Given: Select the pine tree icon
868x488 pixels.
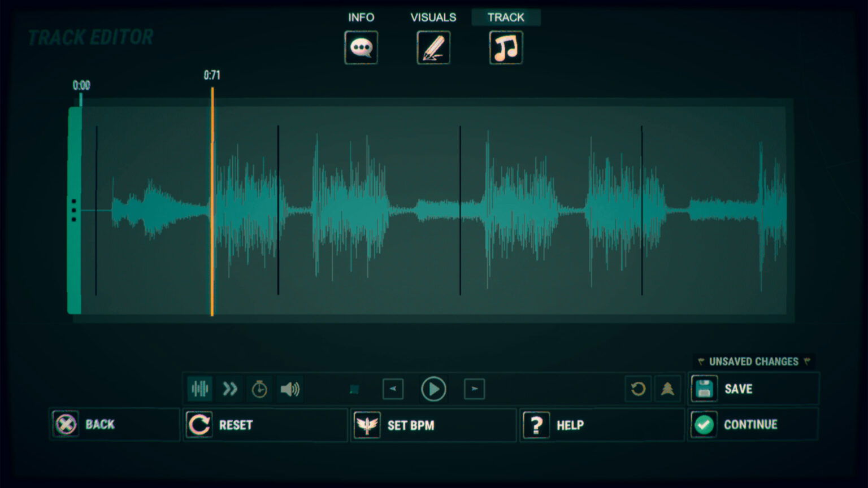Looking at the screenshot, I should (x=667, y=389).
